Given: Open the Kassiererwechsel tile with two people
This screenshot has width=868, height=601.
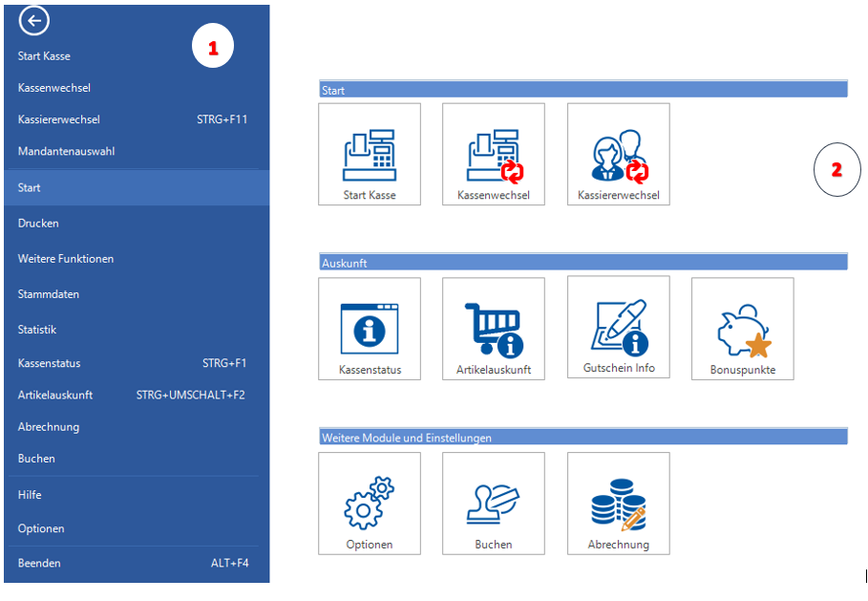Looking at the screenshot, I should click(618, 155).
